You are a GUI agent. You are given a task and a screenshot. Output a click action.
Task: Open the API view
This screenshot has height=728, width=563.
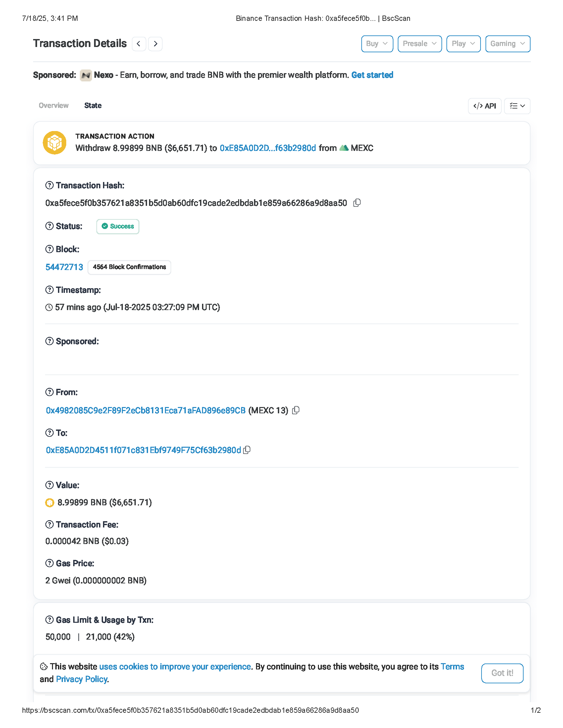point(485,106)
